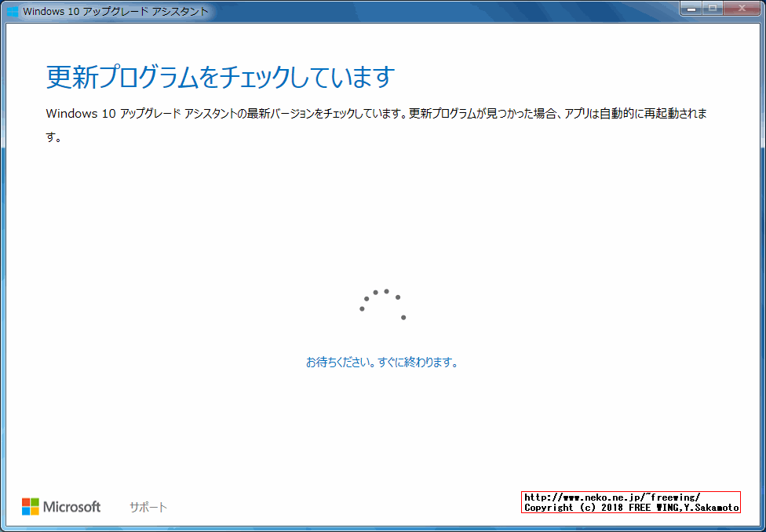Click the red square in the Microsoft logo
766x532 pixels.
point(26,502)
